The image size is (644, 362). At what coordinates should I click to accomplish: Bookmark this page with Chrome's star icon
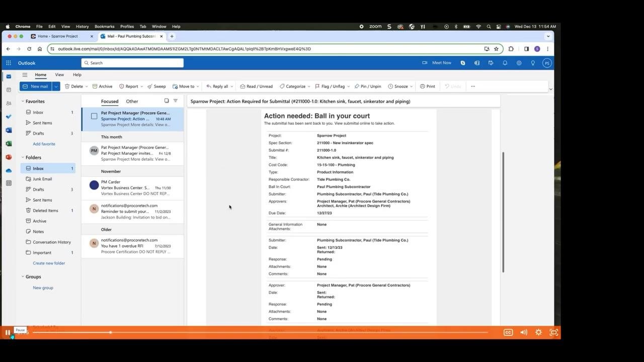[x=496, y=49]
